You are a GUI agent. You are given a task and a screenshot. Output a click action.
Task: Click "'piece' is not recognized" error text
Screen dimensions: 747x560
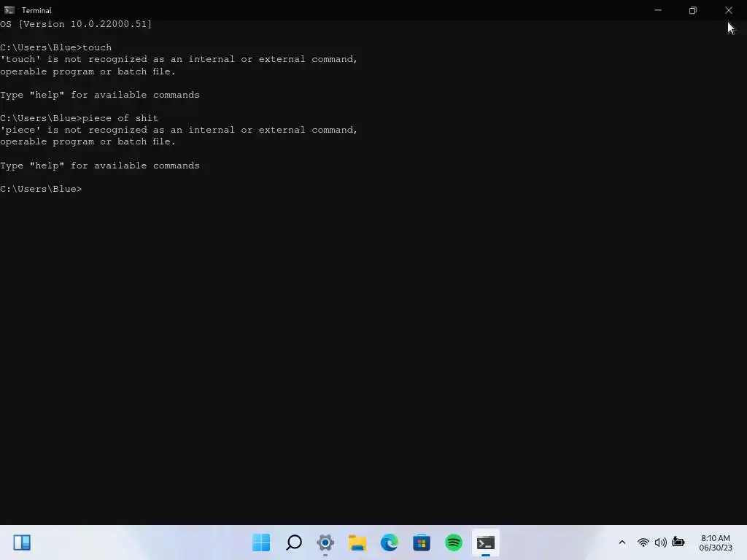tap(179, 130)
